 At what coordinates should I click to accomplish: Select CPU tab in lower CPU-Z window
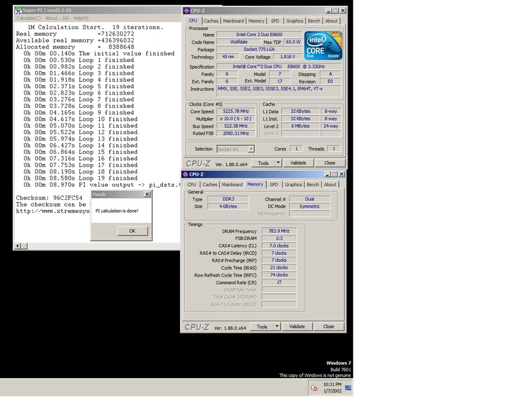coord(191,184)
